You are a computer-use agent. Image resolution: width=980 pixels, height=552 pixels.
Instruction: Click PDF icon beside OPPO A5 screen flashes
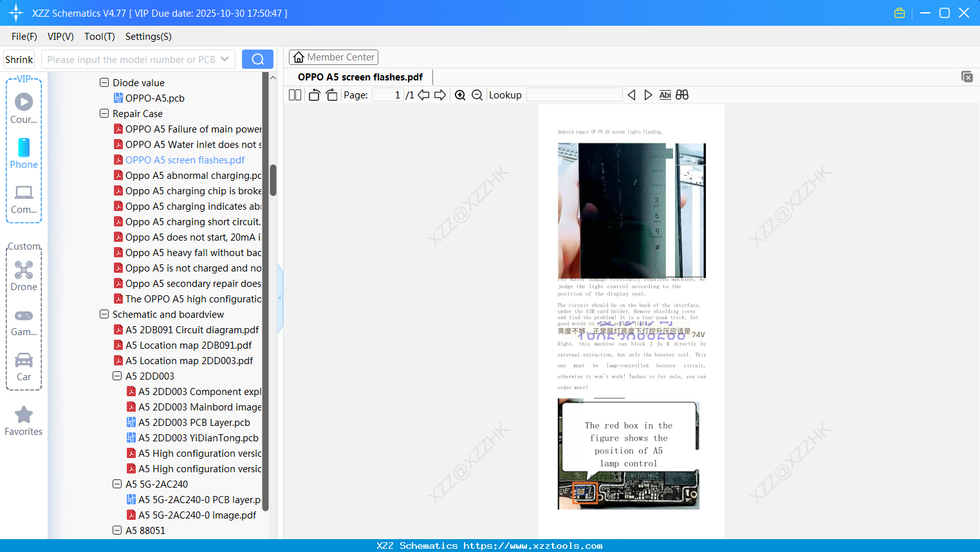point(118,160)
